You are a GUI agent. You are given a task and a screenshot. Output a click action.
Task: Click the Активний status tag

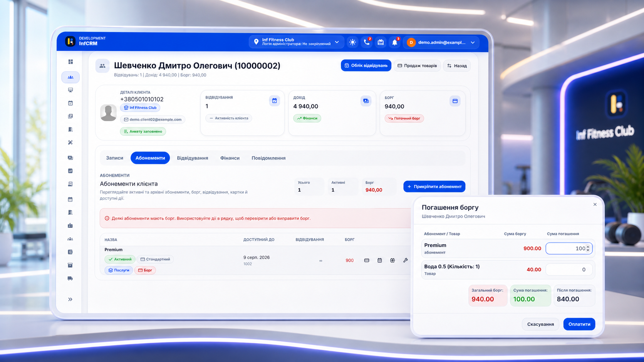[120, 259]
